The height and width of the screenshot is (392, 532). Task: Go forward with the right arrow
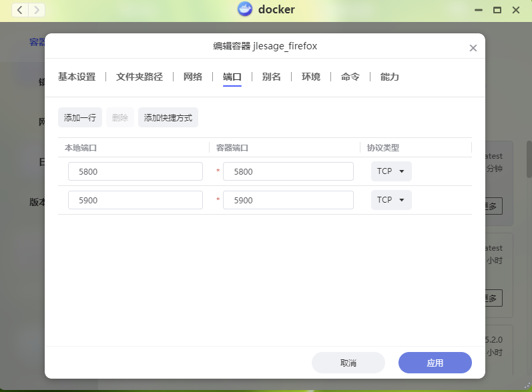(x=37, y=10)
